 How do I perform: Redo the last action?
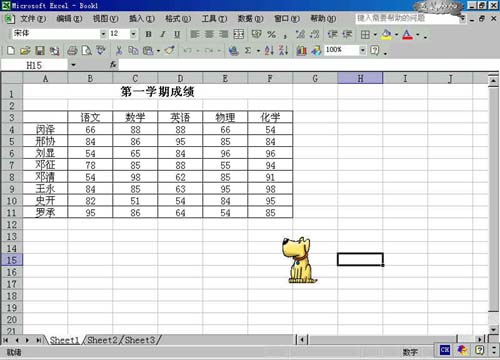point(209,51)
